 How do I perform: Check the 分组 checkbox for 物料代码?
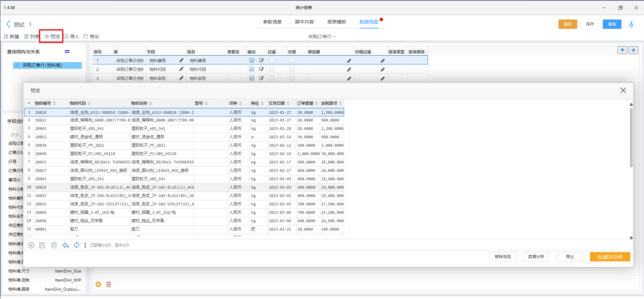coord(292,69)
